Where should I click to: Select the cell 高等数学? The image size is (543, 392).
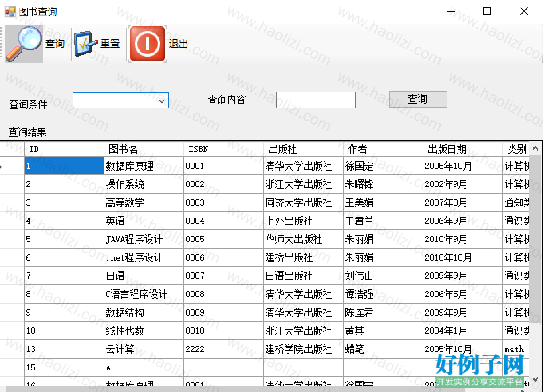144,202
